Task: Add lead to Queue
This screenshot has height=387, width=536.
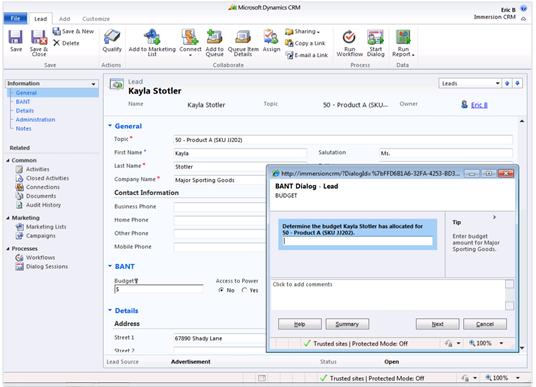Action: tap(214, 43)
